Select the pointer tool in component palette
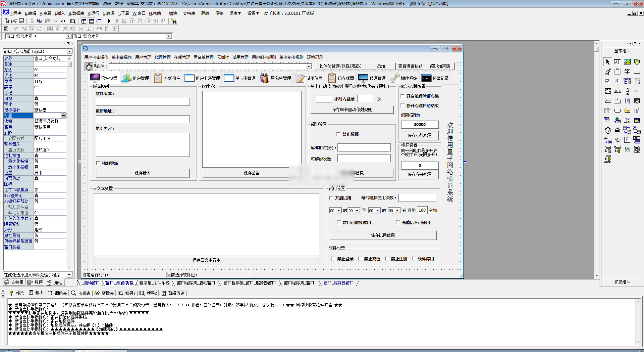The height and width of the screenshot is (352, 644). pyautogui.click(x=608, y=62)
